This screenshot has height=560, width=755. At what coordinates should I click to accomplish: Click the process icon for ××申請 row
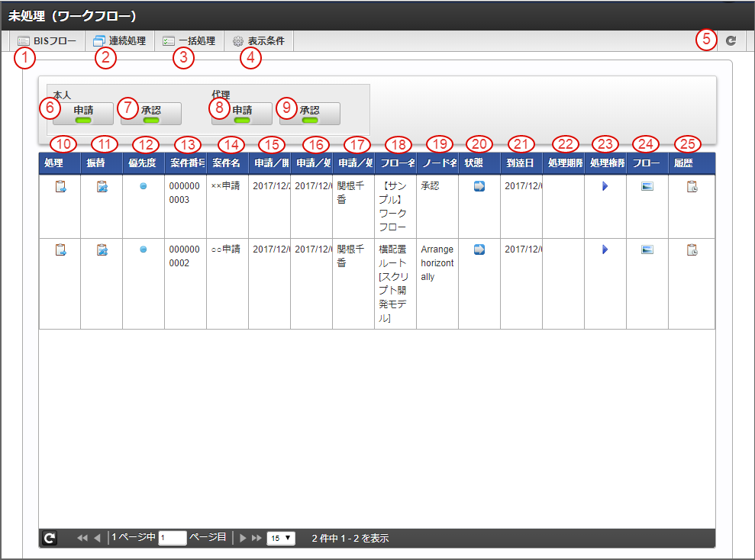pos(61,187)
